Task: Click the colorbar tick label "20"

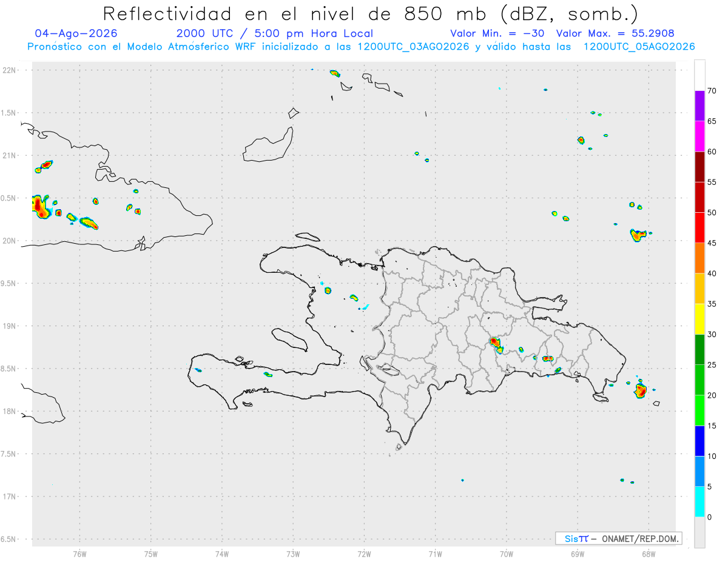Action: click(x=712, y=395)
